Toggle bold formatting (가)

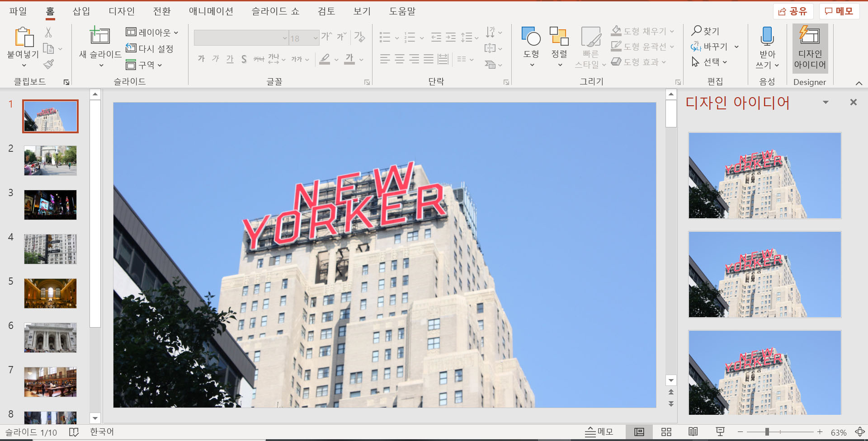coord(201,59)
